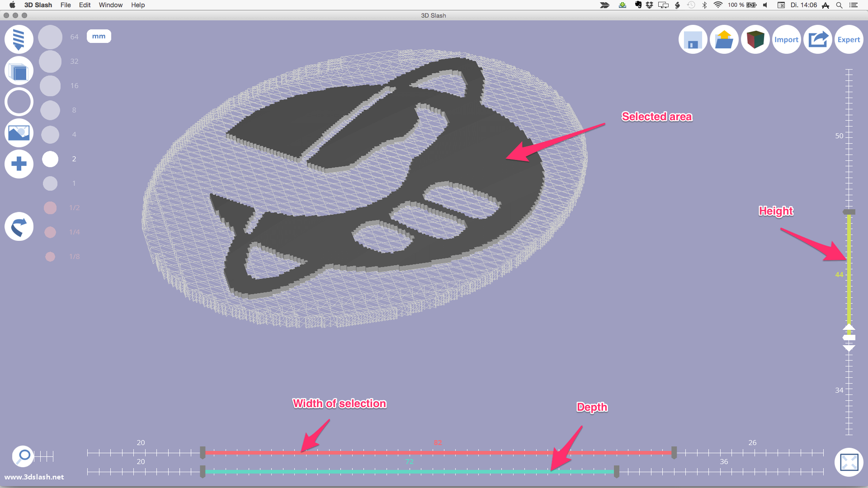Open the Window menu
868x488 pixels.
111,5
